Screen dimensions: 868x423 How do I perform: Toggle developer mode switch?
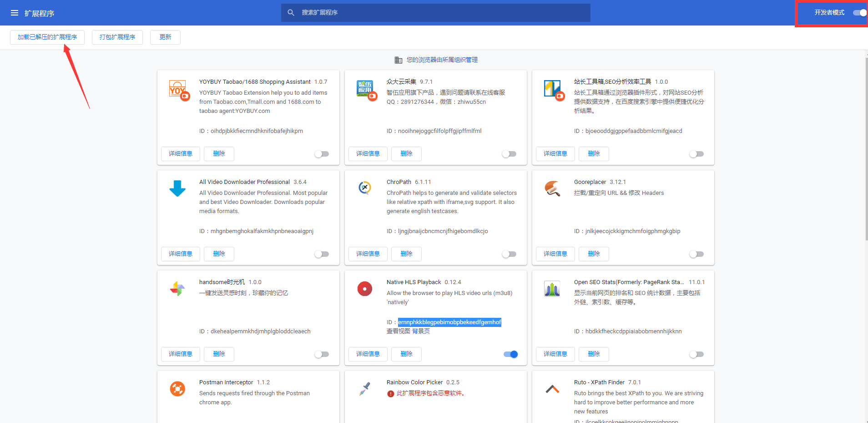tap(860, 13)
